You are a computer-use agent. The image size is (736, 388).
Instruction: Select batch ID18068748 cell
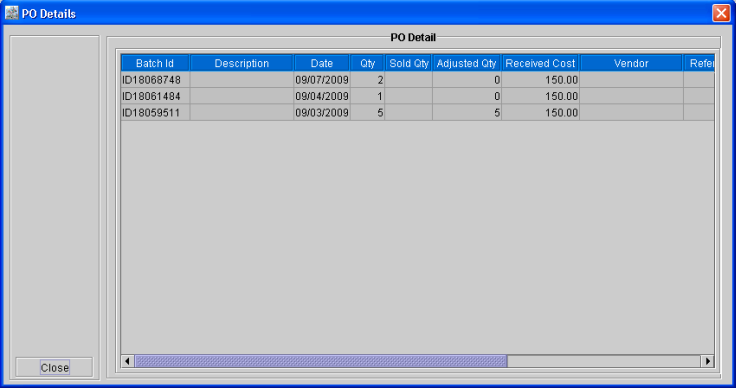(x=155, y=80)
